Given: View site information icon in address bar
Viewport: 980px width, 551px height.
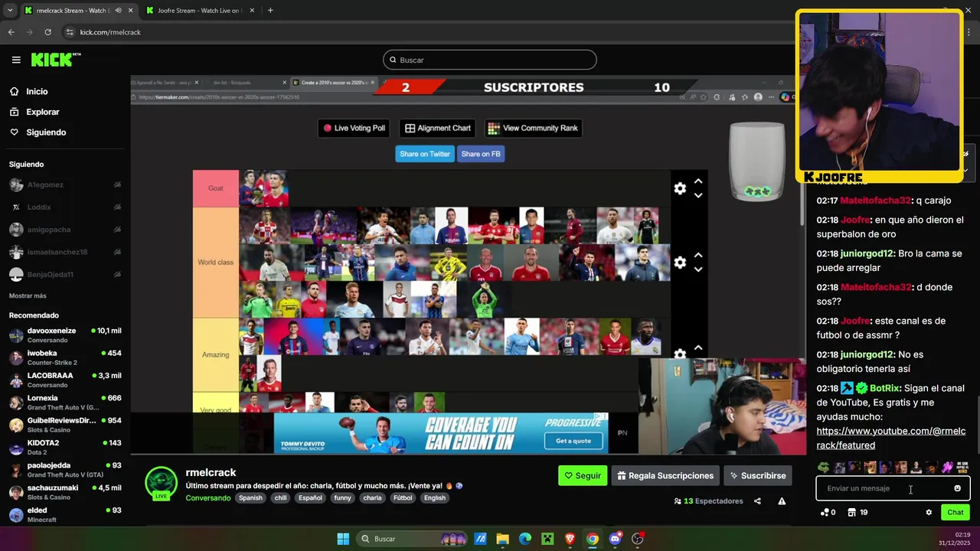Looking at the screenshot, I should [x=70, y=32].
